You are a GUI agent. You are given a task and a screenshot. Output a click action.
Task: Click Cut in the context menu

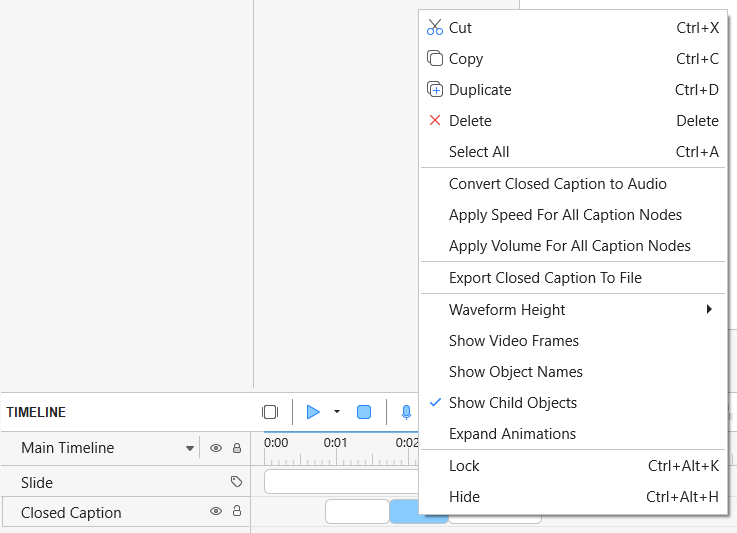point(572,28)
